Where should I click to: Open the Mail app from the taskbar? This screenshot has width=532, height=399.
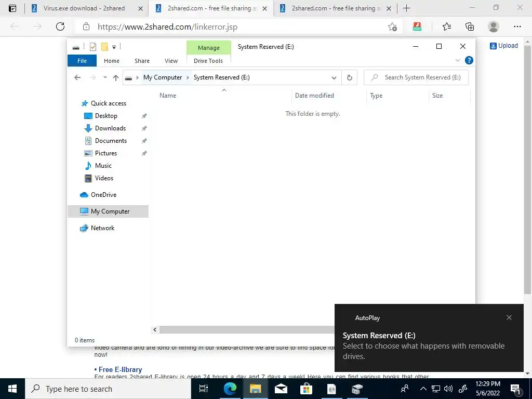click(x=281, y=389)
